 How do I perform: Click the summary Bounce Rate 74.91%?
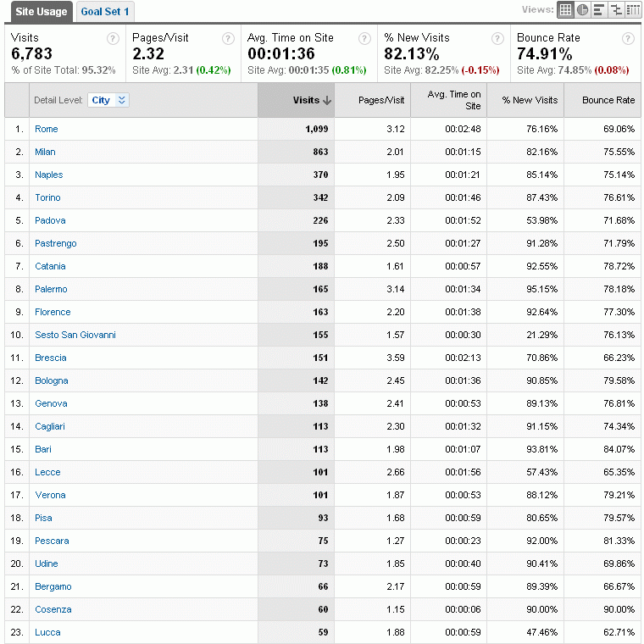click(545, 53)
